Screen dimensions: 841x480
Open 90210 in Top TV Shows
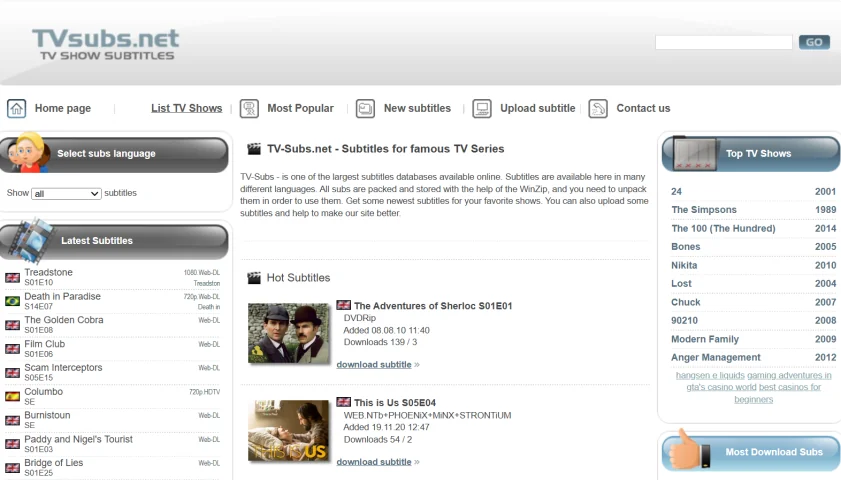click(684, 321)
